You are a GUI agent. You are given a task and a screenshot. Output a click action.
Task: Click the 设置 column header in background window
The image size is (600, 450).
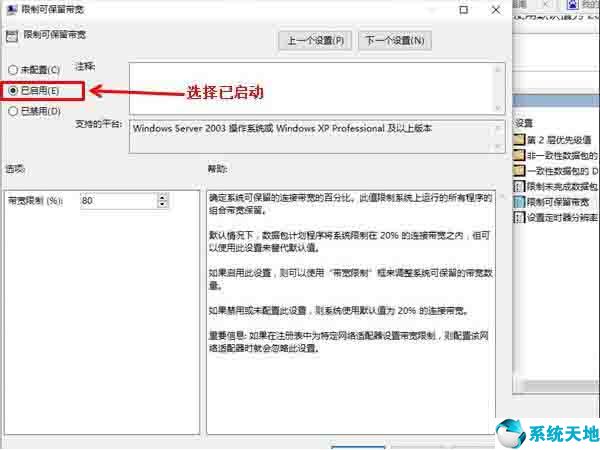524,123
